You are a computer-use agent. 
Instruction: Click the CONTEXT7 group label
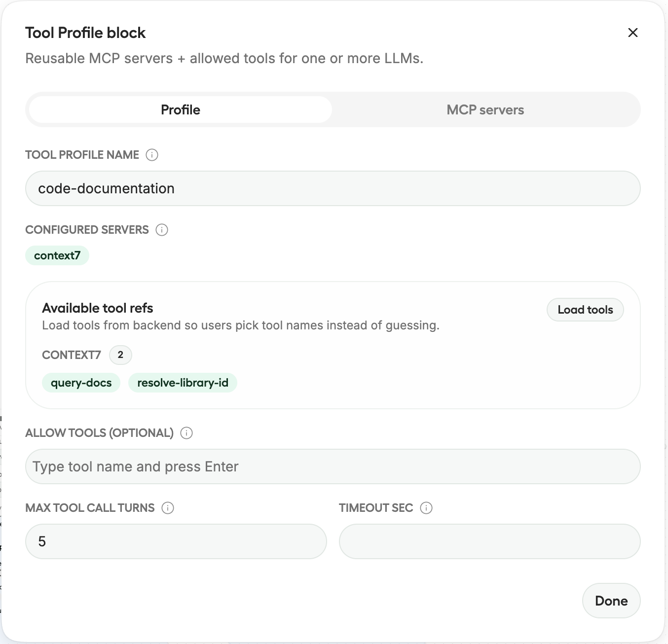pyautogui.click(x=72, y=355)
